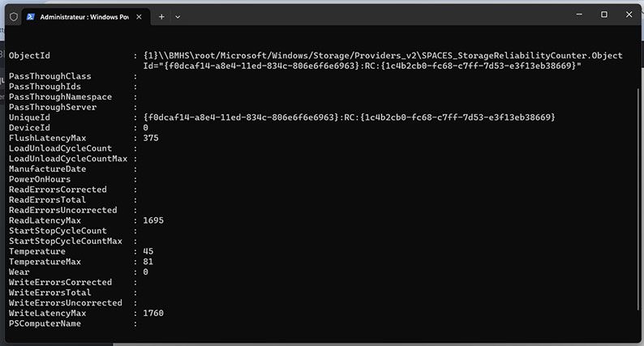The height and width of the screenshot is (346, 644).
Task: Click the TemperatureMax value 81
Action: [148, 262]
